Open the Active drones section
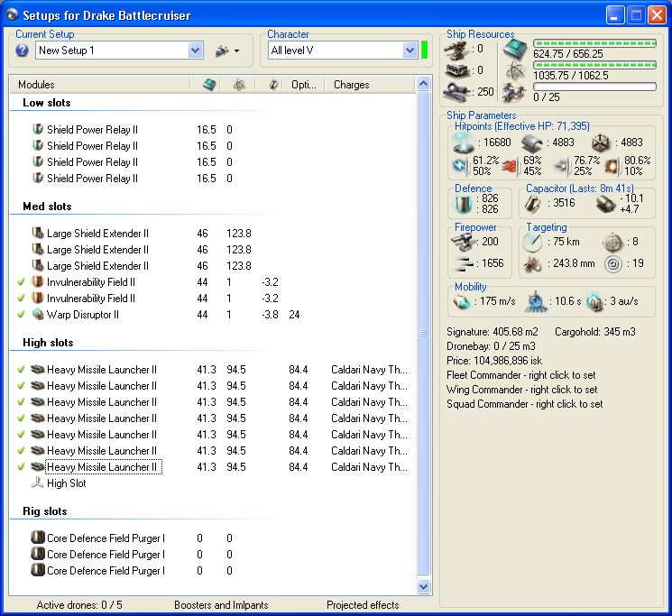The height and width of the screenshot is (616, 672). point(79,605)
